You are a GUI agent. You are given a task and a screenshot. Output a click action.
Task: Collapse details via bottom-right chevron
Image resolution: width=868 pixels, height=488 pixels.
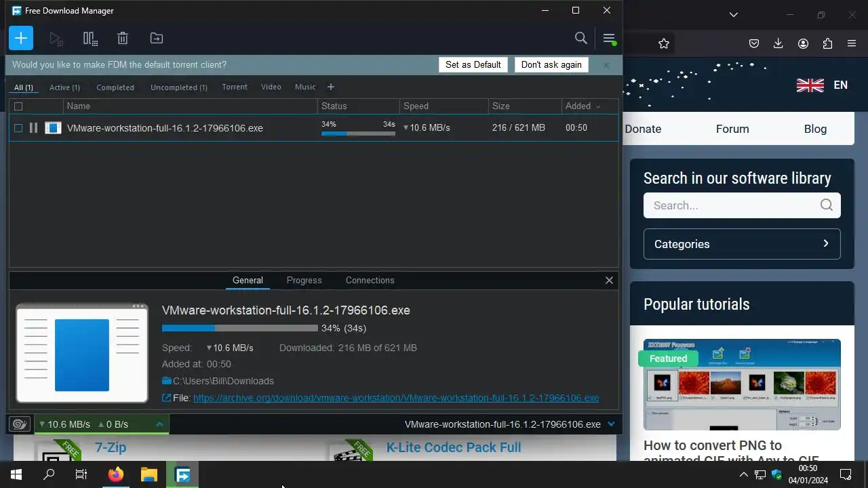tap(611, 424)
